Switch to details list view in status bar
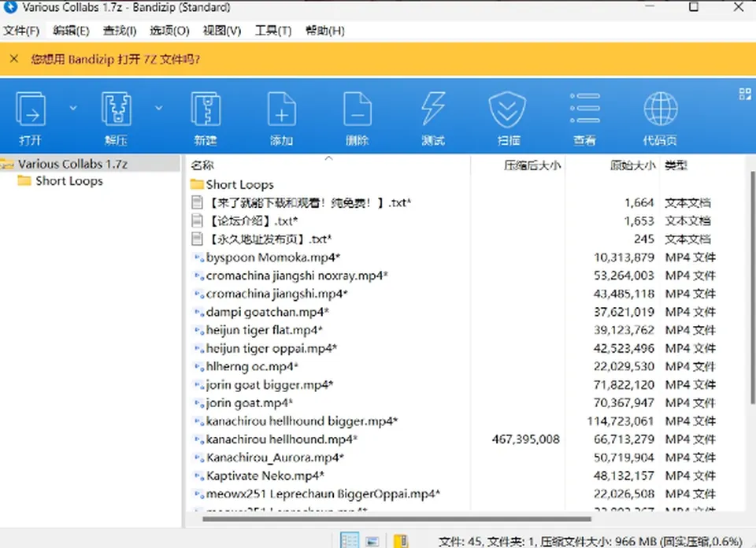 click(349, 540)
